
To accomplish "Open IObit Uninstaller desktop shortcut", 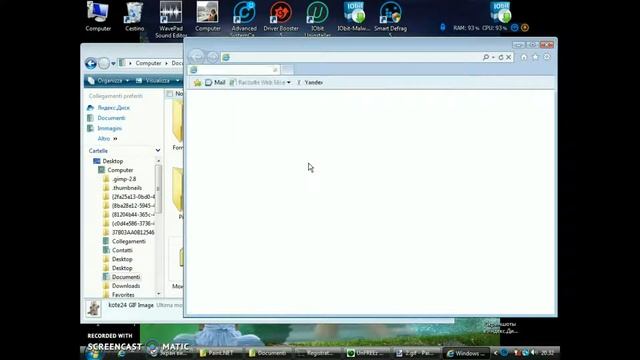I will point(317,19).
